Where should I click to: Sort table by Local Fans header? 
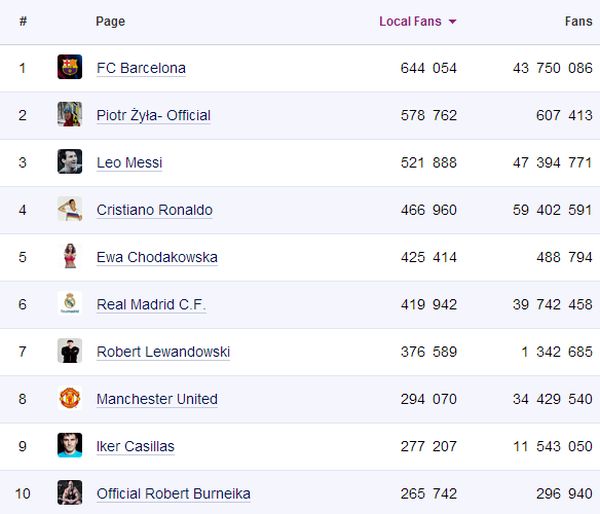pos(409,21)
